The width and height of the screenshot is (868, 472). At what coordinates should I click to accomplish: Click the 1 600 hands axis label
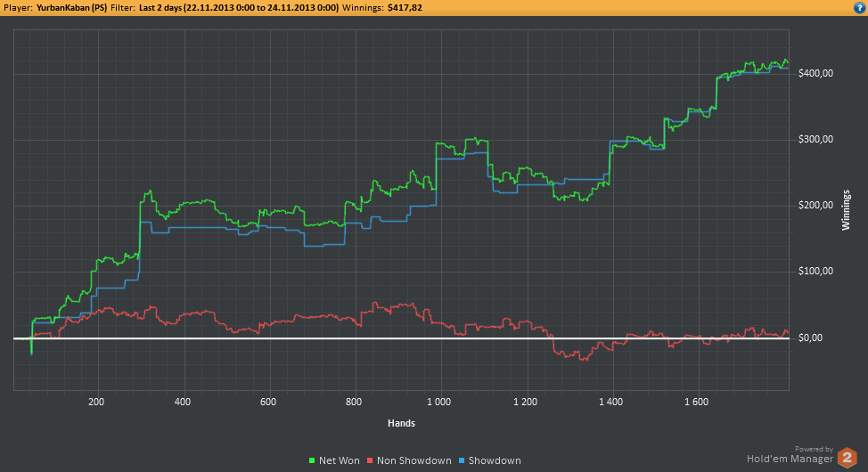(x=696, y=402)
